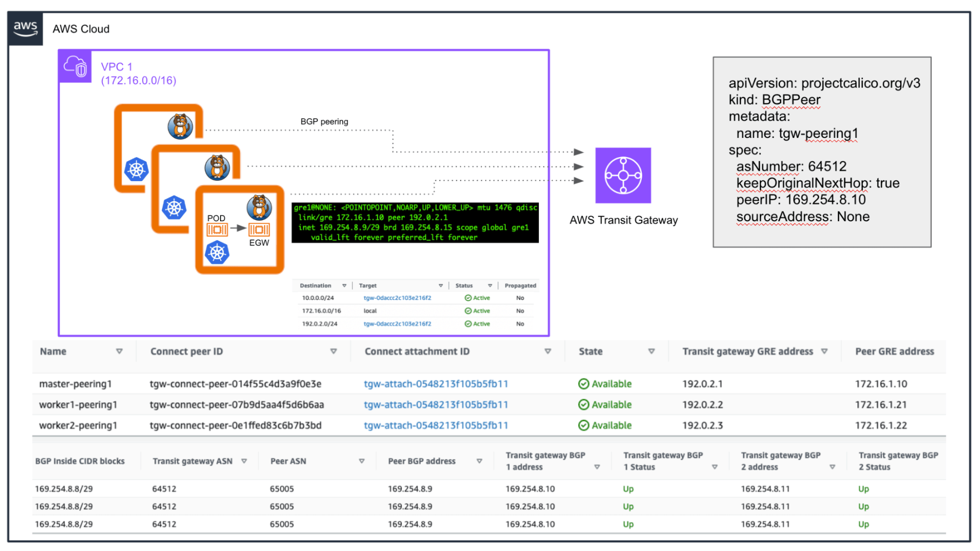Open the State column sort arrow
Image resolution: width=980 pixels, height=551 pixels.
pos(651,351)
